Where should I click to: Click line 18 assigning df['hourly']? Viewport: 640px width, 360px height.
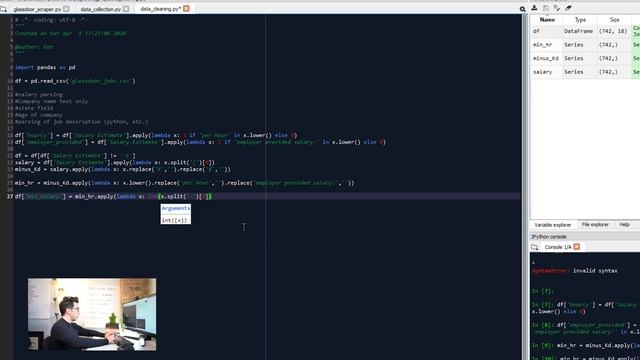[156, 135]
